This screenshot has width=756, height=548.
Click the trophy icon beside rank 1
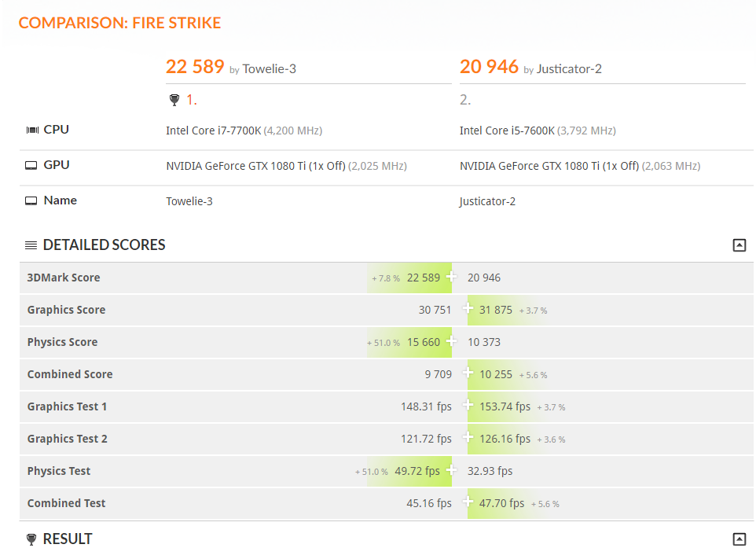174,100
